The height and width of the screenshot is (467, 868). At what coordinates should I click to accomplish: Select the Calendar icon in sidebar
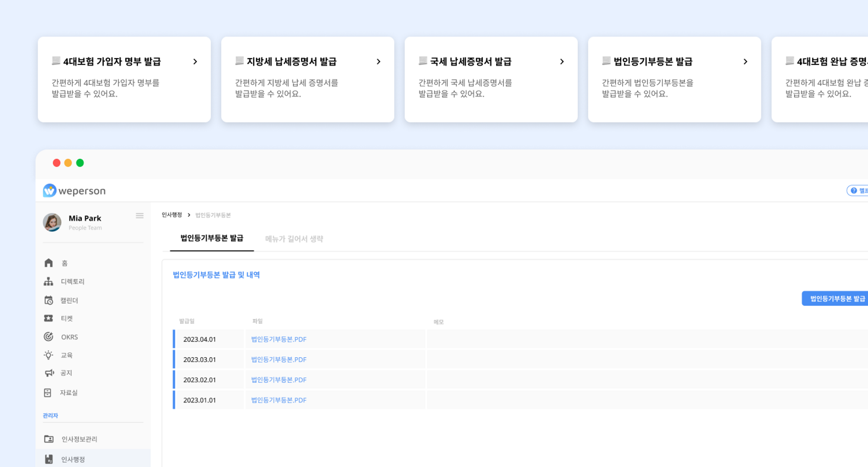tap(49, 300)
